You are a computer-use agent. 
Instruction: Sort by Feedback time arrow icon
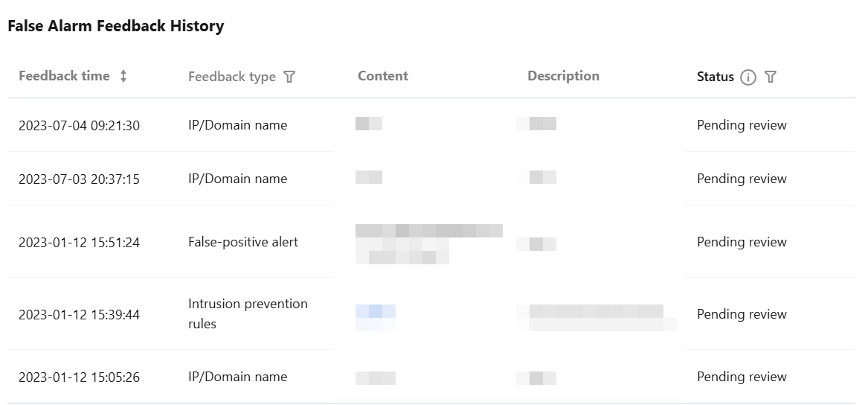(123, 76)
